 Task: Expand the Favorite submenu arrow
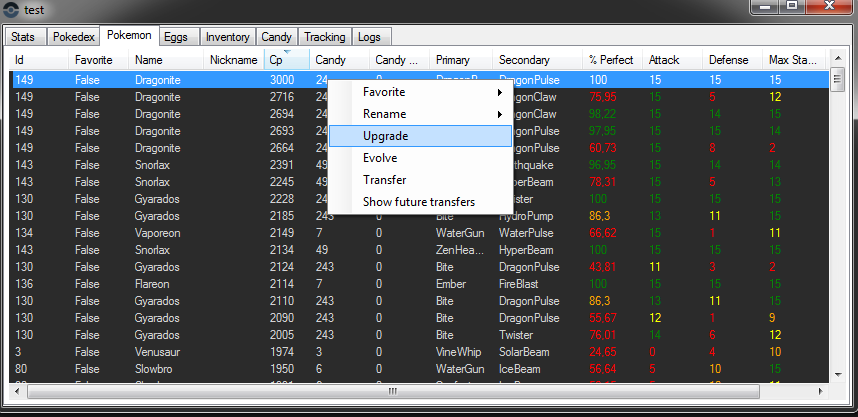point(500,92)
